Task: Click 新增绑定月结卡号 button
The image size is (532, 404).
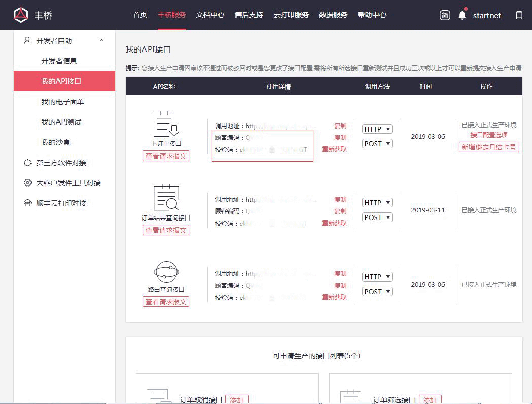Action: point(489,147)
